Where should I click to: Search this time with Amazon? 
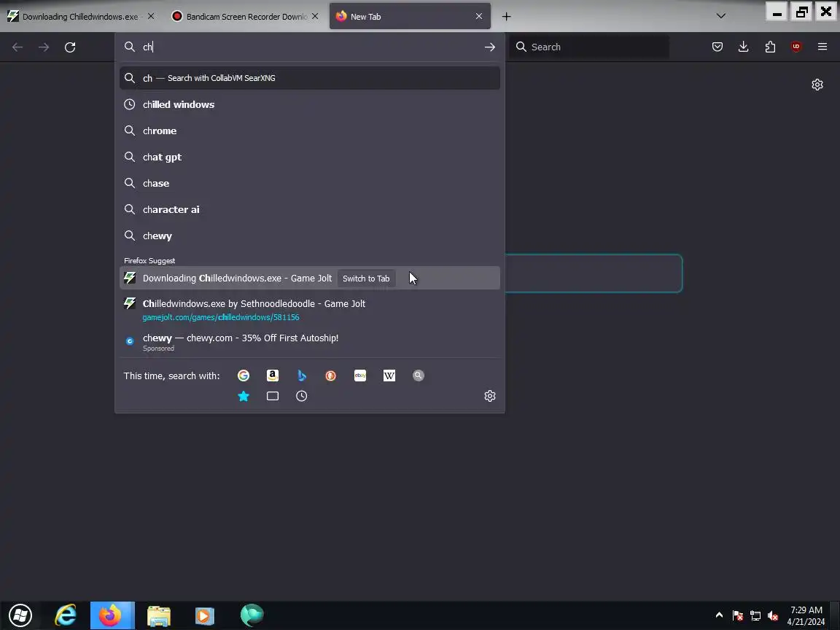pos(273,376)
